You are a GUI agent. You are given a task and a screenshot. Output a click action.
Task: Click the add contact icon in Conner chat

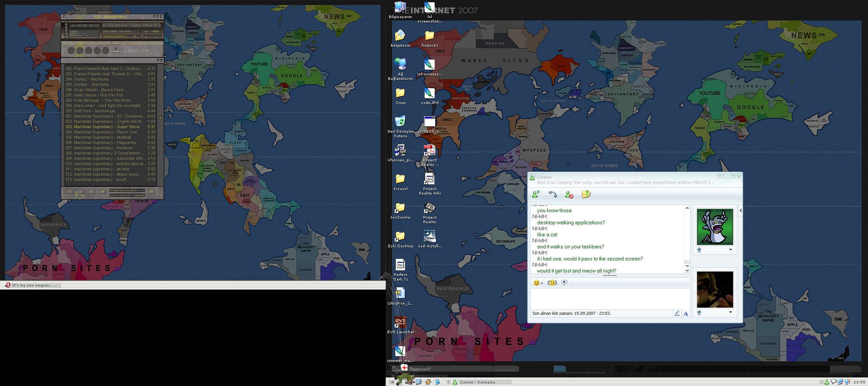536,195
